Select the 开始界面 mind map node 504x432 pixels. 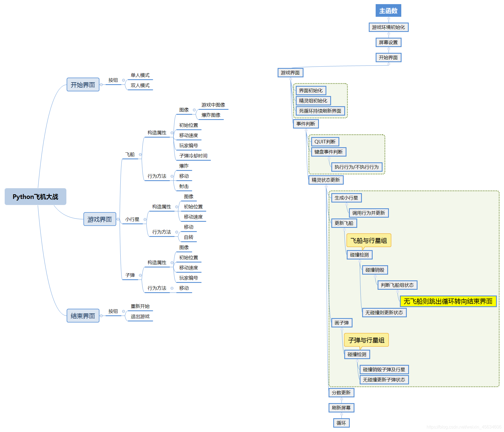pos(83,84)
